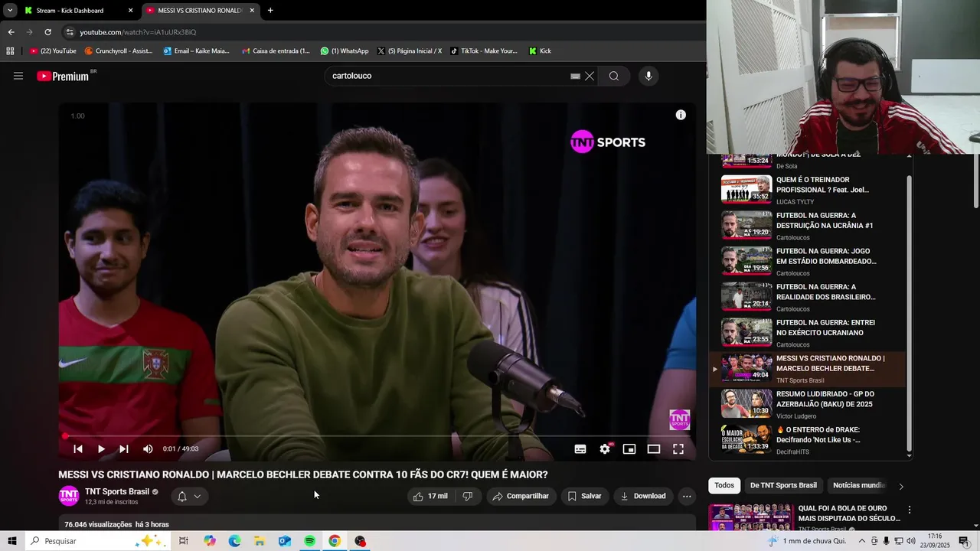
Task: Open Microsoft Edge from the taskbar
Action: click(234, 541)
